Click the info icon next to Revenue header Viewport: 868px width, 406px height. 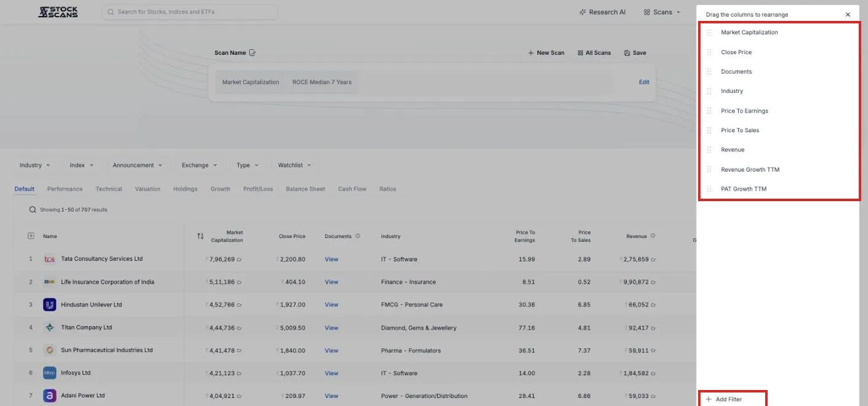pyautogui.click(x=653, y=236)
